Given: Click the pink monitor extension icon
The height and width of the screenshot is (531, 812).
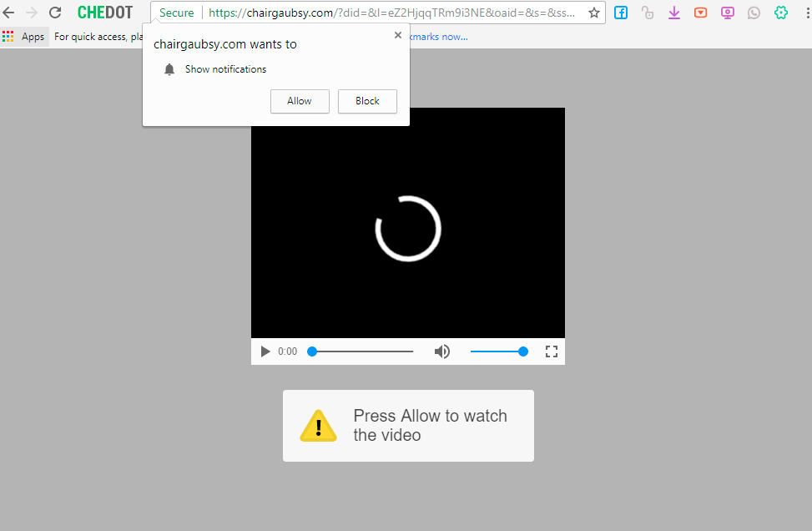Looking at the screenshot, I should click(728, 13).
